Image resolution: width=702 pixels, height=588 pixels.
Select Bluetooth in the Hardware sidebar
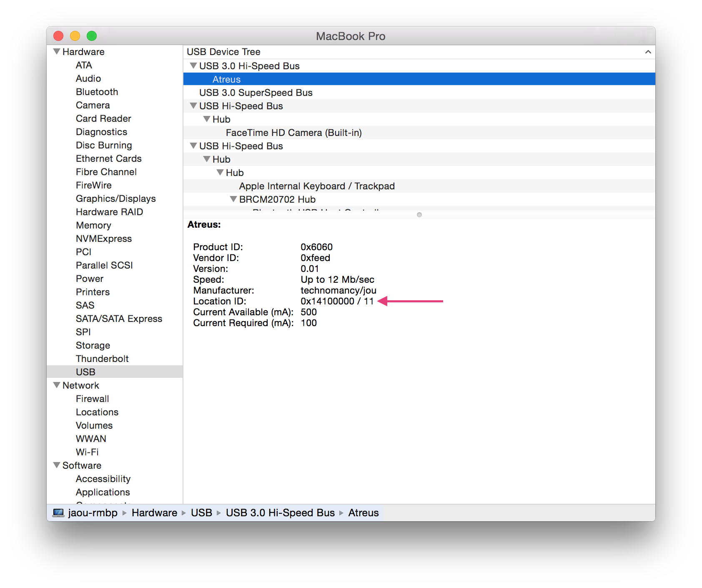pyautogui.click(x=97, y=92)
